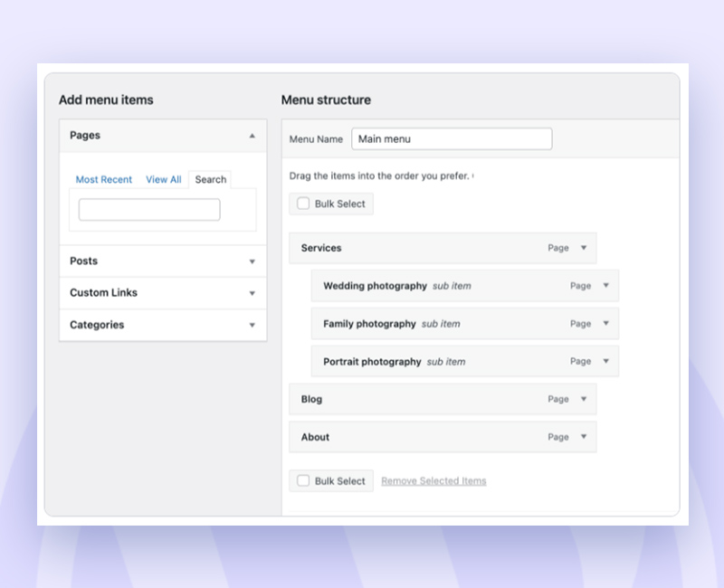Screen dimensions: 724x588
Task: Click the Menu Name text field
Action: tap(452, 139)
